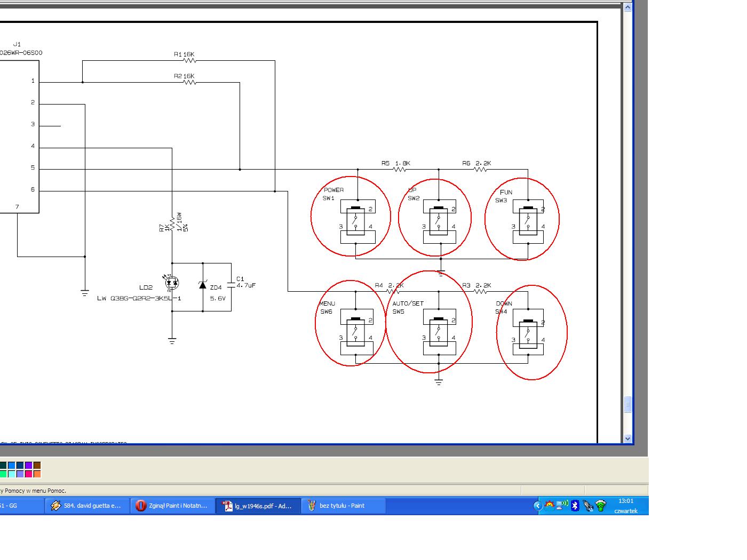747x560 pixels.
Task: Click the vertical scrollbar up arrow
Action: (627, 7)
